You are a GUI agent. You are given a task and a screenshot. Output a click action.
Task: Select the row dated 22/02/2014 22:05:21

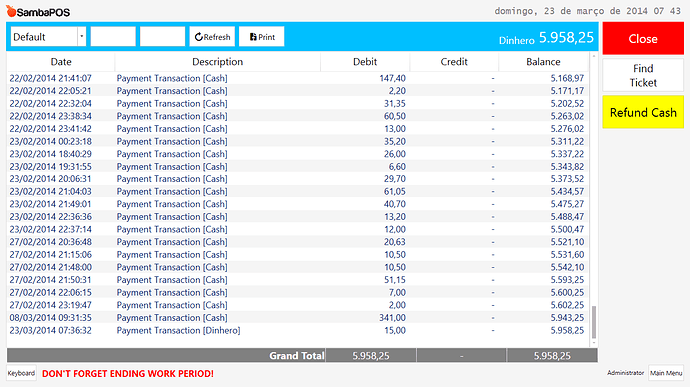point(297,91)
